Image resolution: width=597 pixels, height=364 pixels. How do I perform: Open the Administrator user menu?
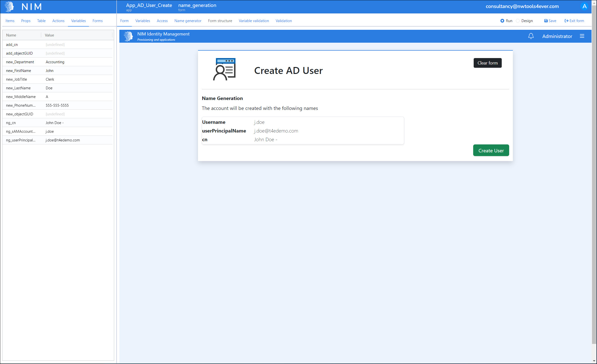tap(557, 36)
